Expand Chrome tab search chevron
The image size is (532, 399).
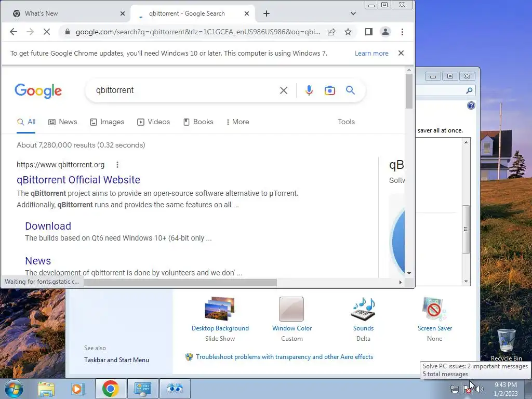353,14
